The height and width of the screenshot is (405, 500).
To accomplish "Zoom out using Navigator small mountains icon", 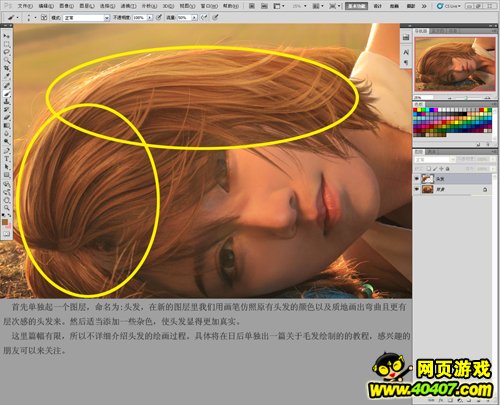I will click(450, 98).
